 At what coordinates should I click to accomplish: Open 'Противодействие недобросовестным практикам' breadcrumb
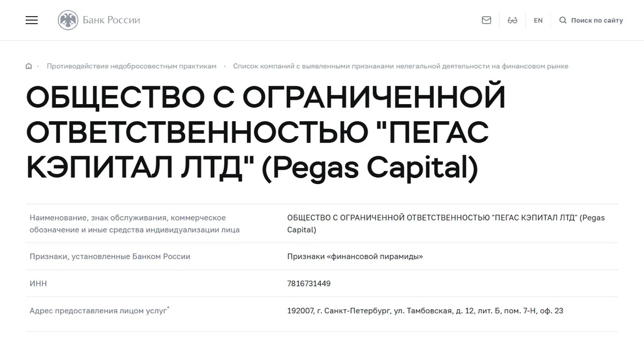click(x=131, y=66)
